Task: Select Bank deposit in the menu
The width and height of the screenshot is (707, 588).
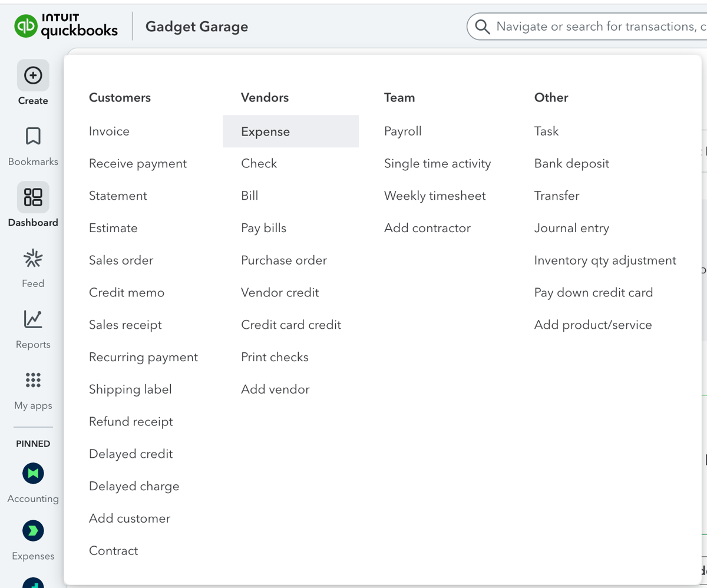Action: tap(571, 164)
